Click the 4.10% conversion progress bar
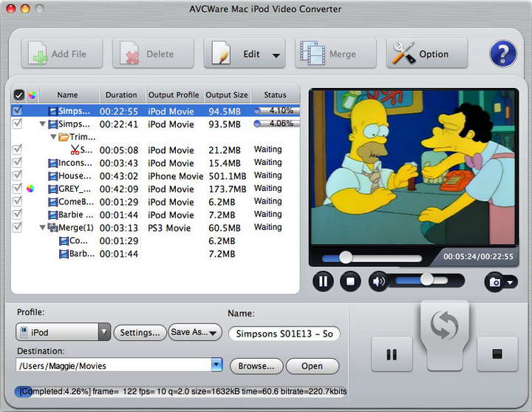 pyautogui.click(x=277, y=111)
